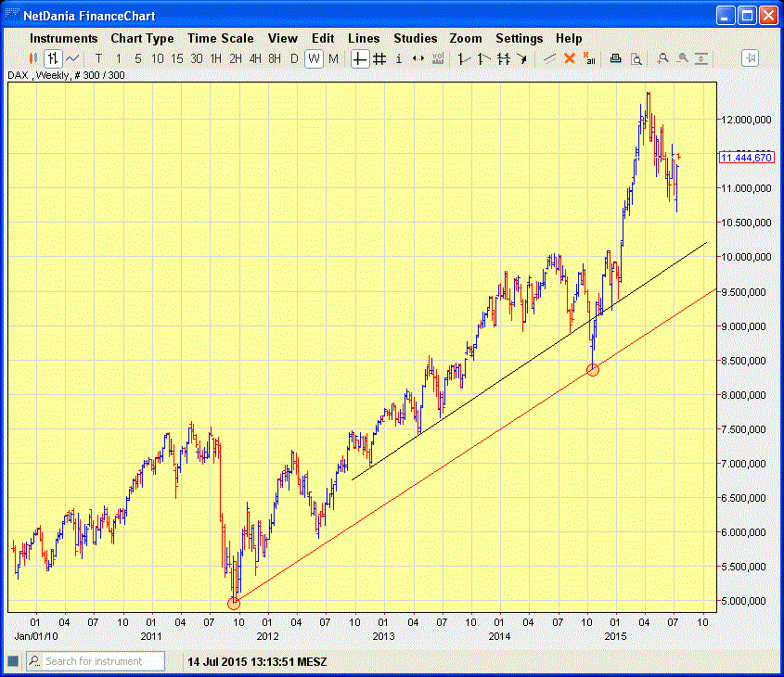
Task: Toggle the crosshair cursor tool
Action: 360,58
